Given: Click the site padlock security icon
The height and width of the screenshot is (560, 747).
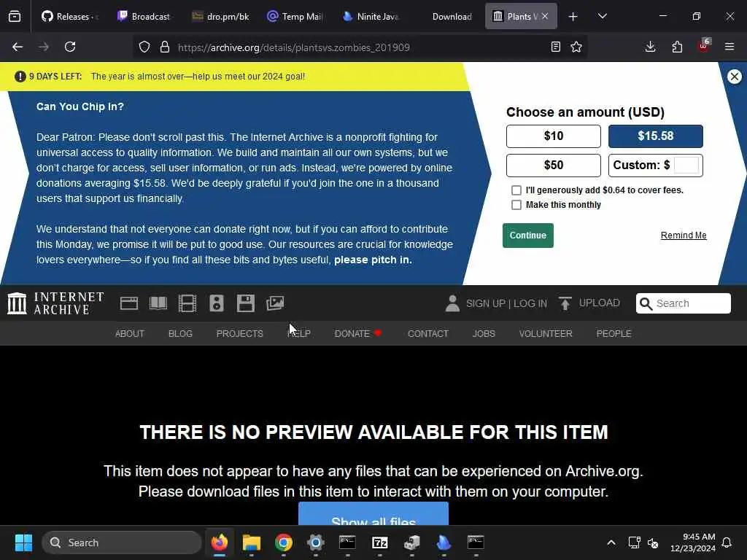Looking at the screenshot, I should [165, 47].
